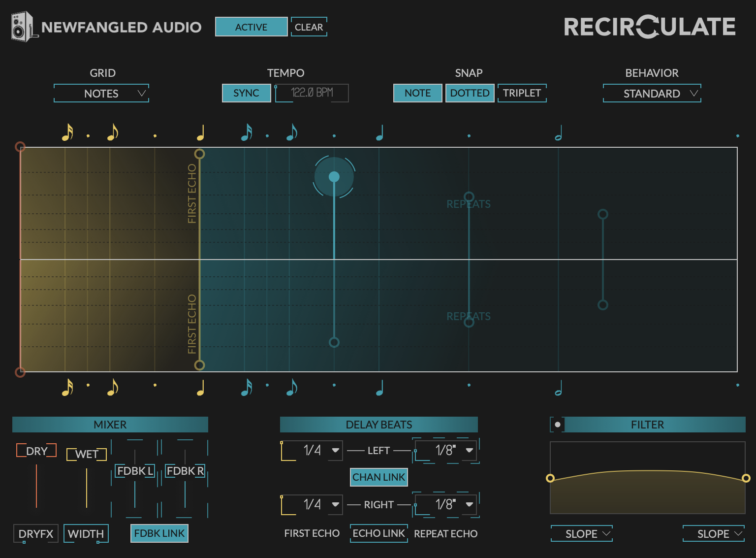Image resolution: width=756 pixels, height=558 pixels.
Task: Toggle Chan Link button
Action: pyautogui.click(x=379, y=477)
